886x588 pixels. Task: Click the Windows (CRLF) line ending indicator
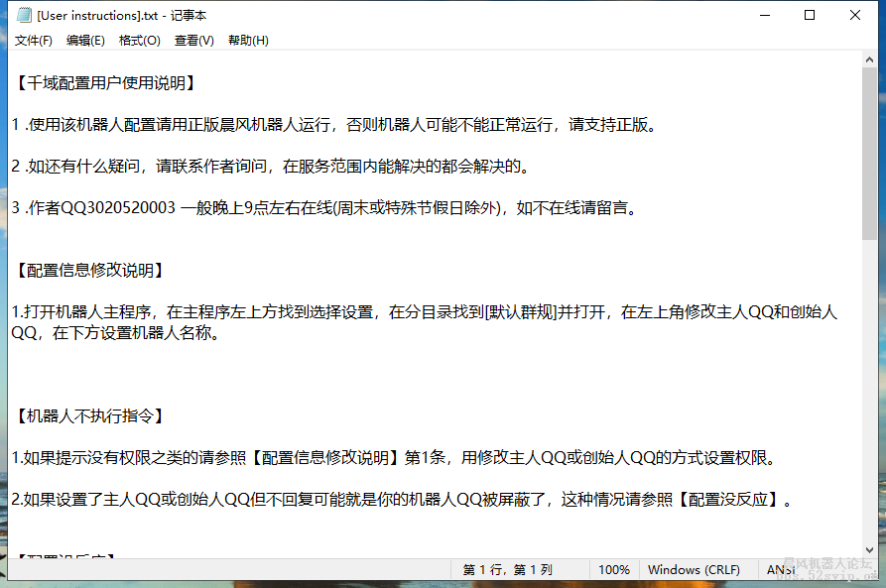pos(695,569)
